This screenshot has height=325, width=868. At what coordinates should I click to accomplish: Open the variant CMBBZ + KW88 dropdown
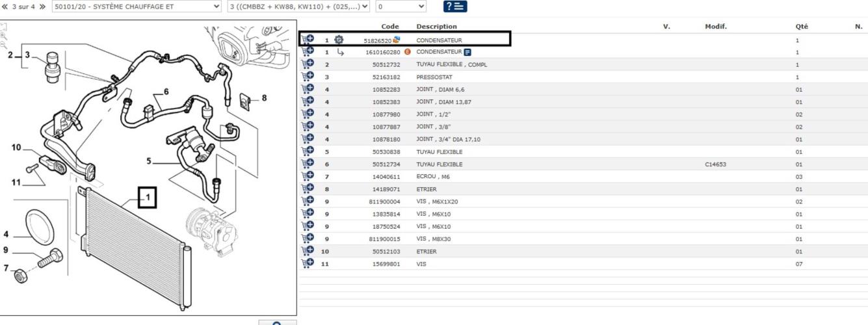pyautogui.click(x=298, y=6)
